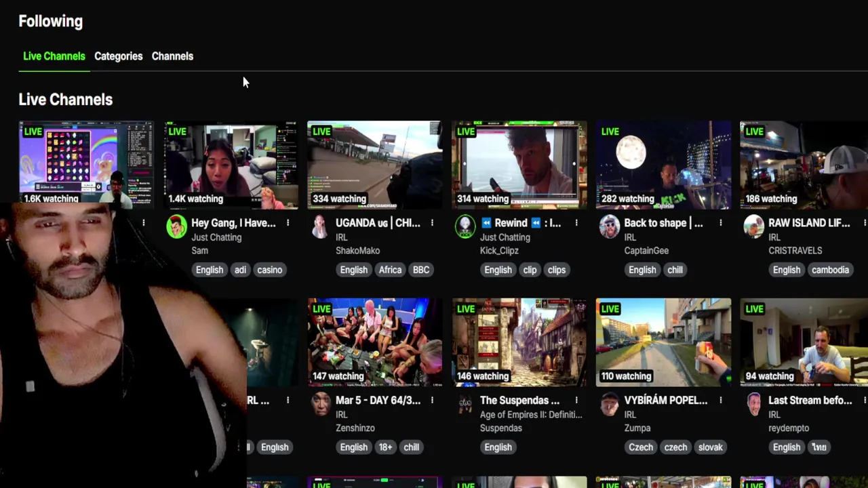Viewport: 868px width, 488px height.
Task: Open options menu for VYBÍRÁM POPEL stream
Action: (x=721, y=401)
